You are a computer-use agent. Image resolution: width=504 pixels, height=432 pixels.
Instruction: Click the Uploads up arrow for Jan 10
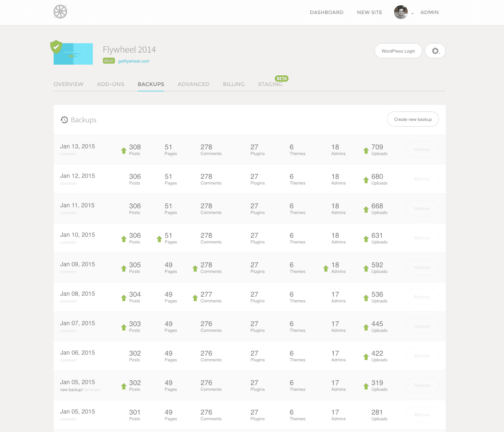(366, 239)
